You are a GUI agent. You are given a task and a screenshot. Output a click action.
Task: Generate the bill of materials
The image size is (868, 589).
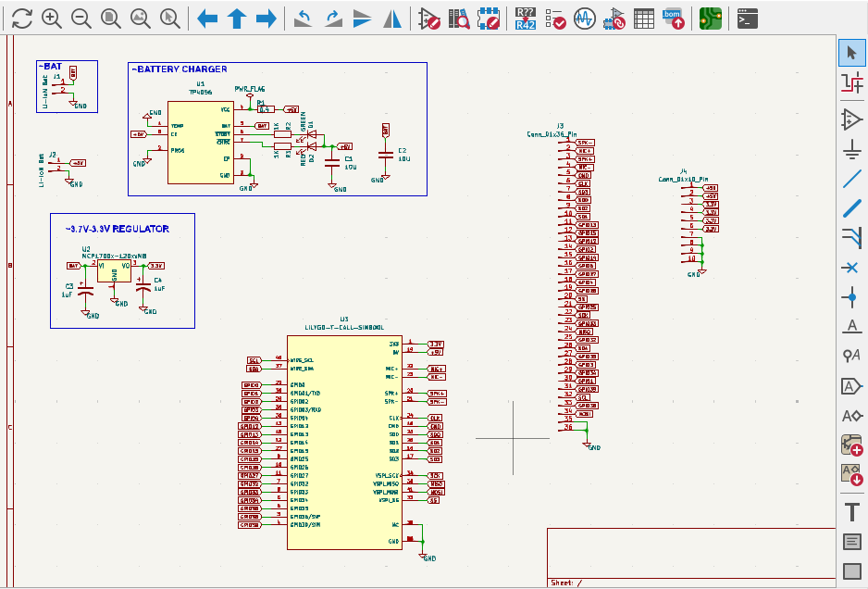(x=673, y=18)
